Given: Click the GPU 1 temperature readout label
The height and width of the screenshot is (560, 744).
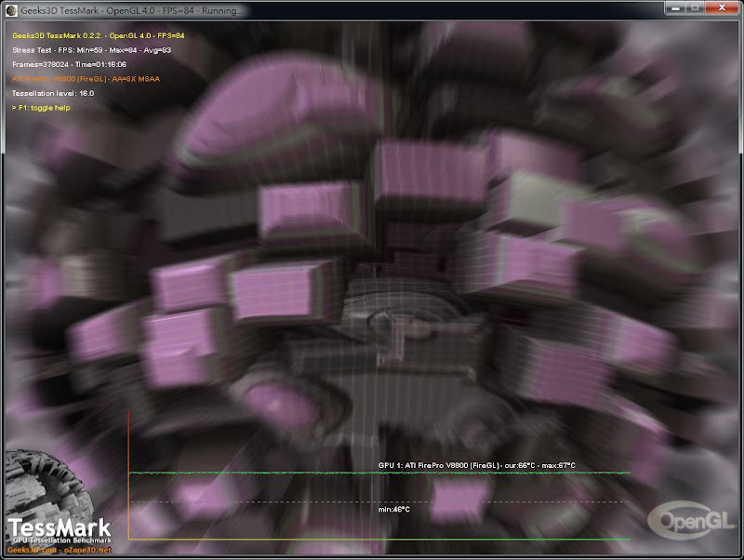Looking at the screenshot, I should [x=476, y=465].
